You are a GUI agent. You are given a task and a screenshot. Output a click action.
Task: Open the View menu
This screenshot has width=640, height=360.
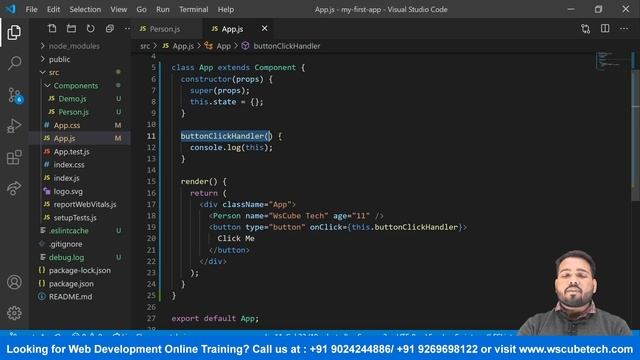click(118, 9)
